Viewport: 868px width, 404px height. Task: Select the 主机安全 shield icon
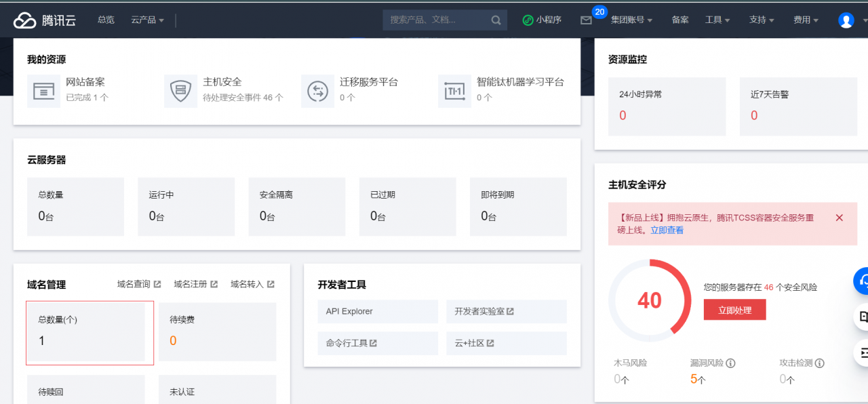point(180,90)
